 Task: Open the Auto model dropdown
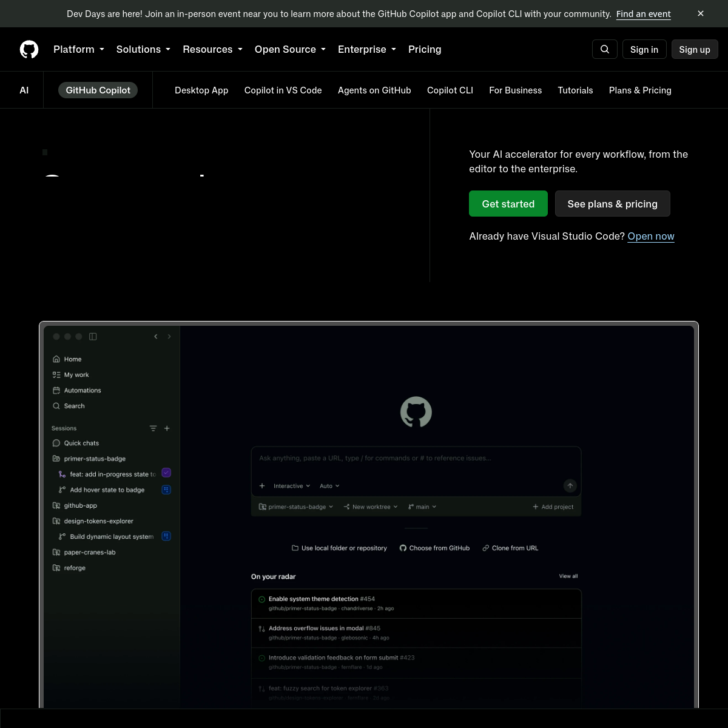coord(329,486)
